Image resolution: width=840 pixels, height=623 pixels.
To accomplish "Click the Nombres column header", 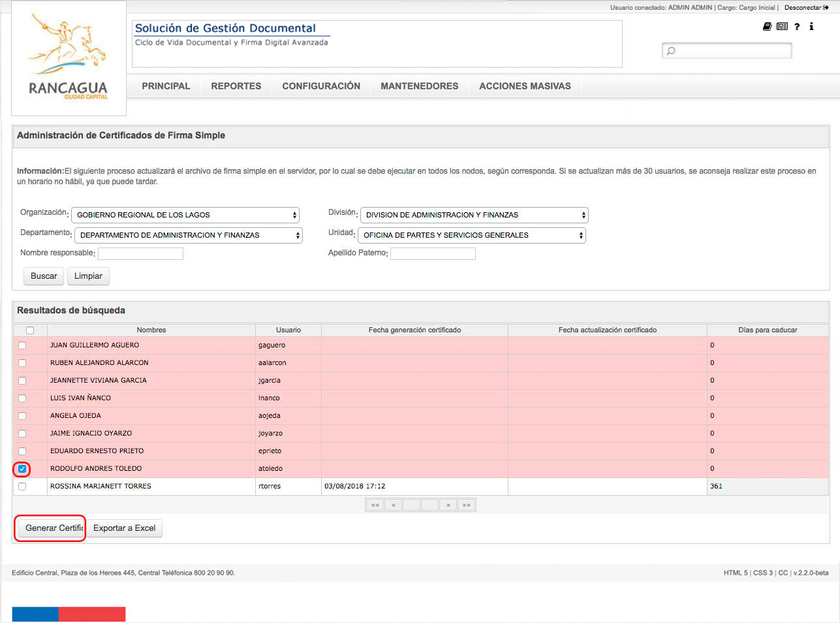I will pyautogui.click(x=151, y=330).
